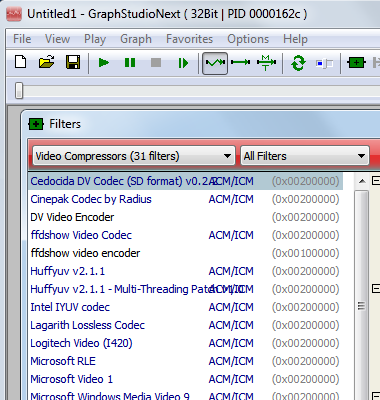This screenshot has height=400, width=380.
Task: Open a graph file with folder icon
Action: click(x=47, y=62)
